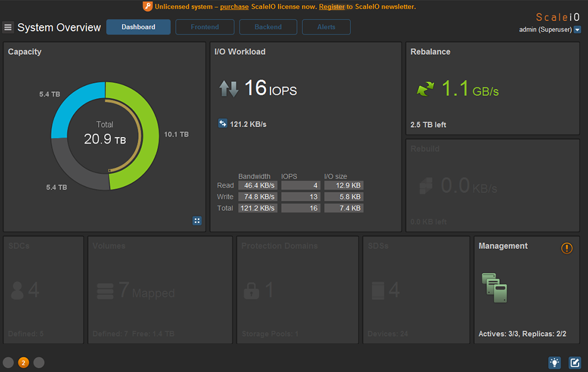The image size is (588, 372).
Task: Click the orange license key icon
Action: [148, 6]
